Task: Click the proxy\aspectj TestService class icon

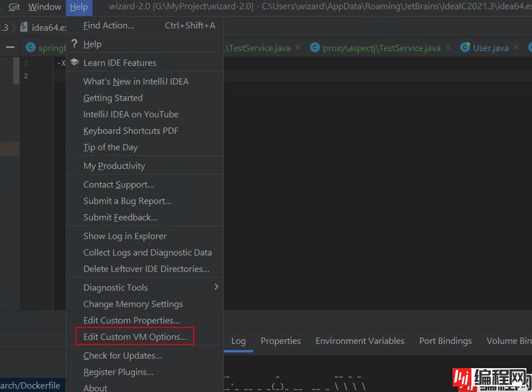Action: (314, 48)
